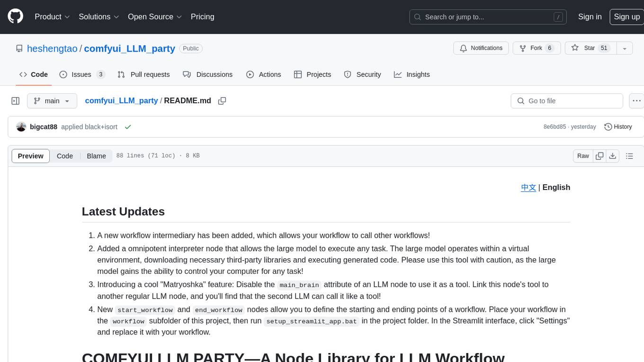Open bigcat88 author link
The image size is (644, 362).
coord(44,127)
